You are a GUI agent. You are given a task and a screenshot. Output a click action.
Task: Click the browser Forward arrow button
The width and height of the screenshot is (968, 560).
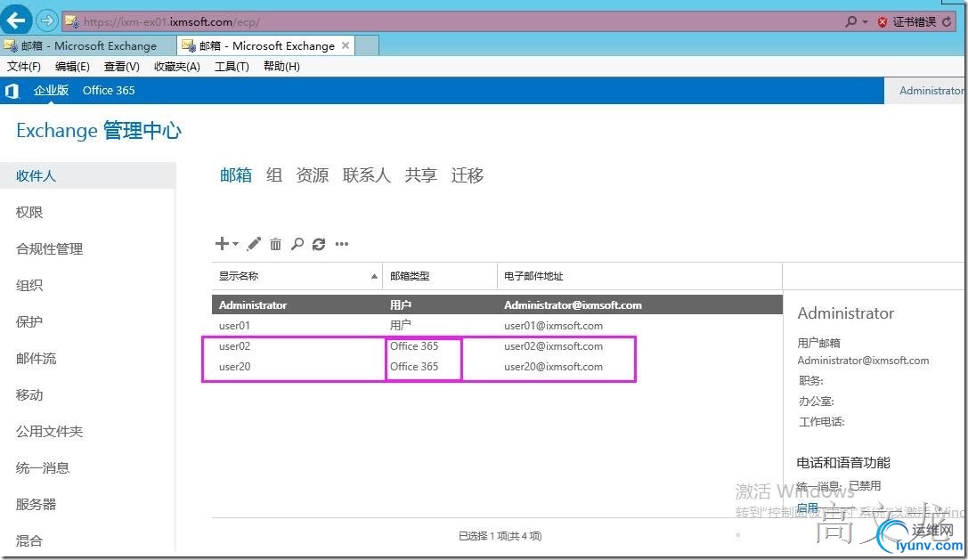(x=47, y=21)
